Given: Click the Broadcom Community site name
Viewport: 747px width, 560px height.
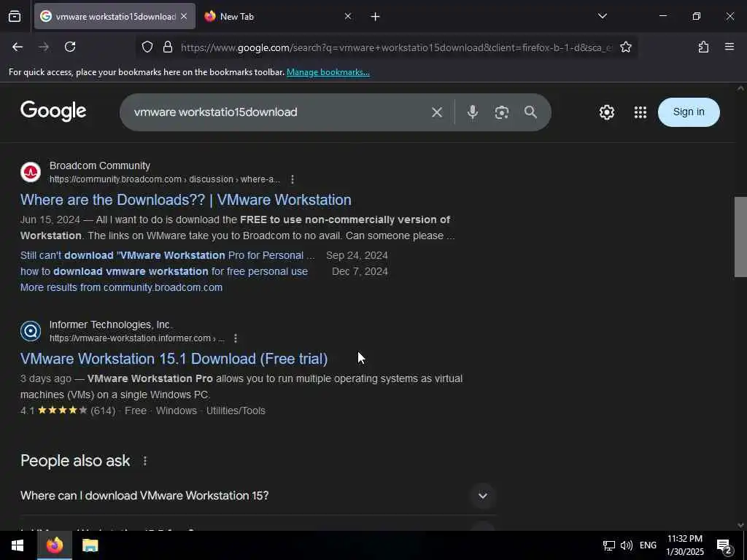Looking at the screenshot, I should pos(99,166).
